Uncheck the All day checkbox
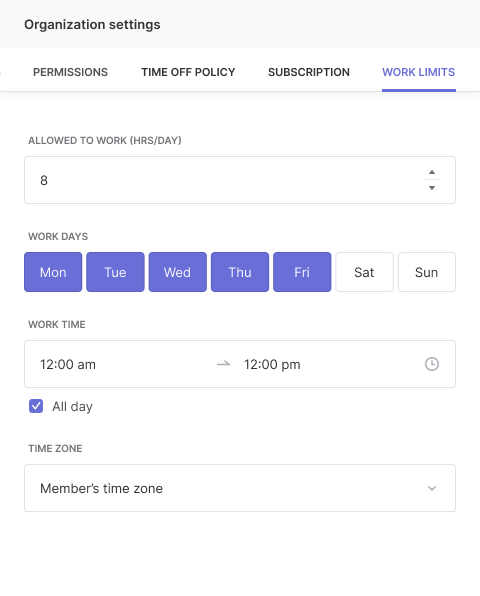 (36, 406)
